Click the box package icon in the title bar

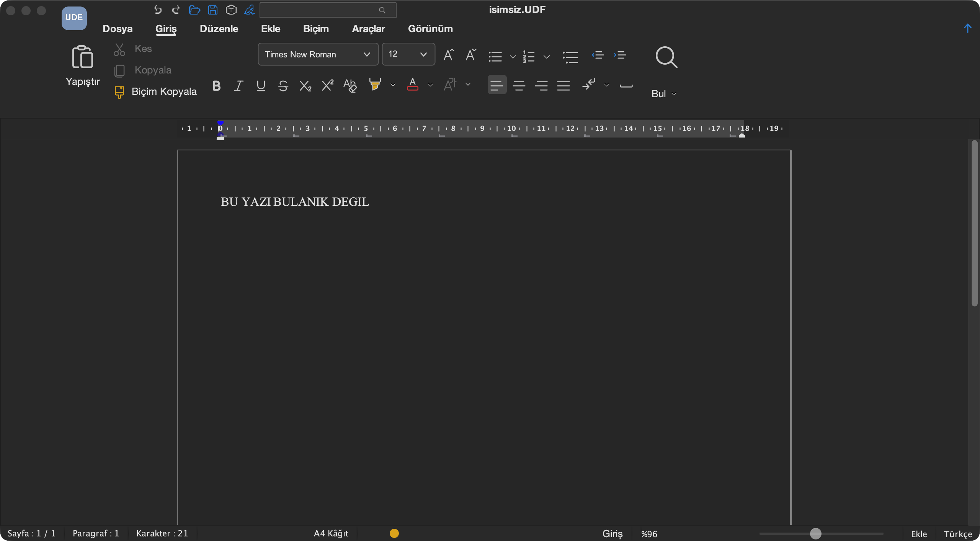point(231,10)
